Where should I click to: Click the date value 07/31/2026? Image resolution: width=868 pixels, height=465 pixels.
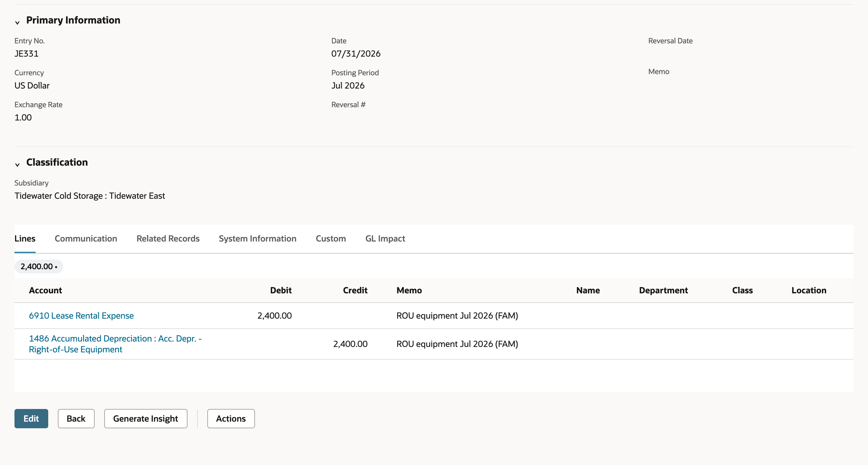coord(356,54)
